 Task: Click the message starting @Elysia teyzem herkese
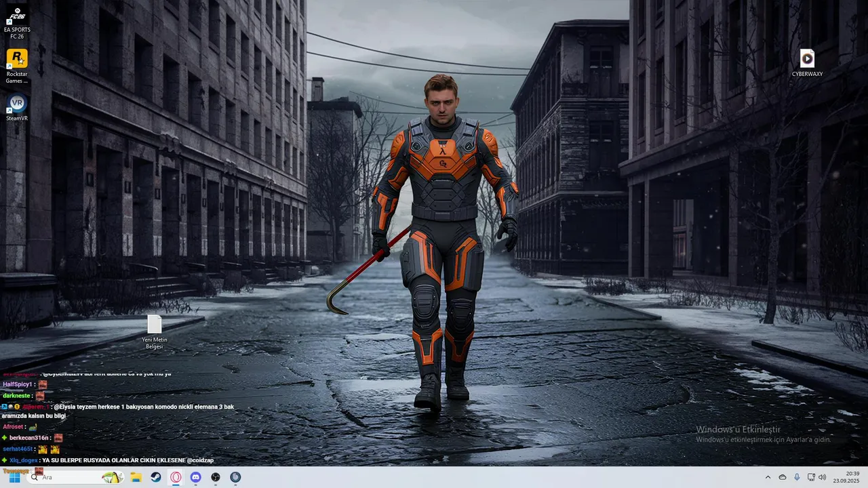(x=118, y=411)
